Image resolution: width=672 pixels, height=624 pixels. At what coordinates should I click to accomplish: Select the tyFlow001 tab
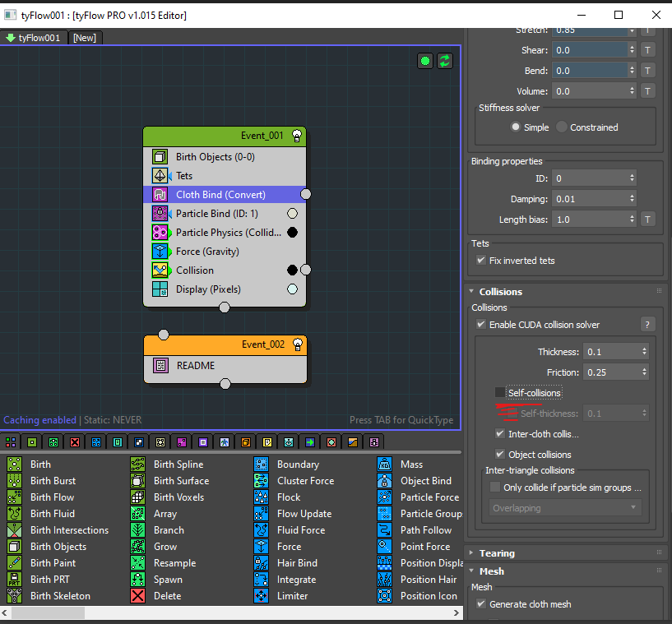point(33,38)
